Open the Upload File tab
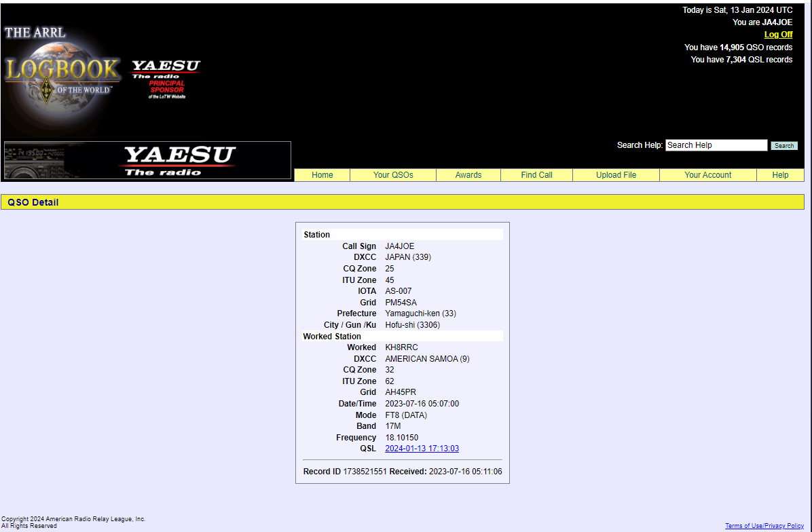This screenshot has width=812, height=532. pos(616,175)
